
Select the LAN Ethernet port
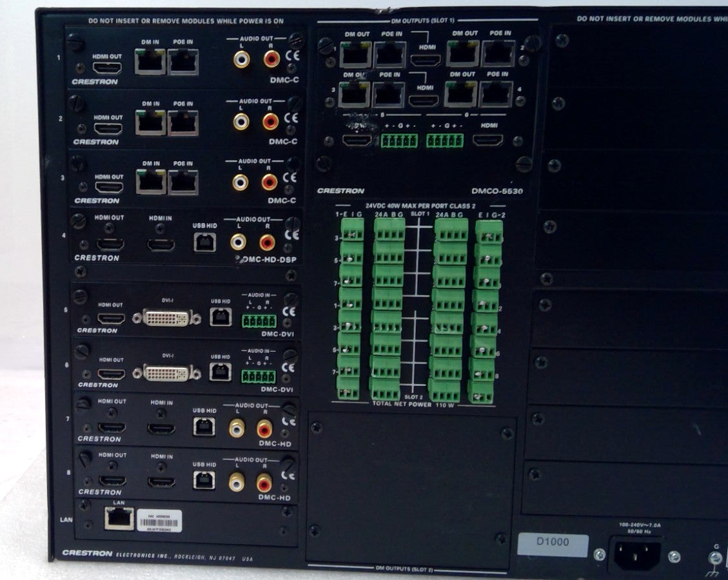[x=119, y=518]
